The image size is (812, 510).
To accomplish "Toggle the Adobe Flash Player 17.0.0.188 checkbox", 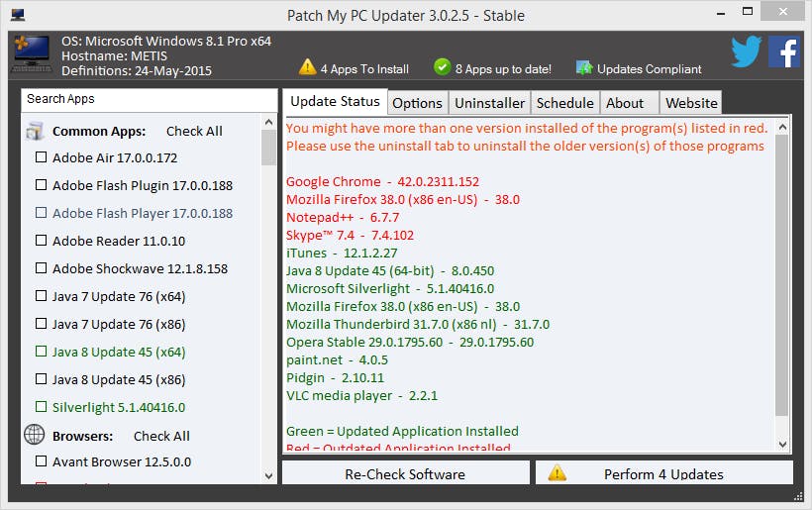I will [x=41, y=213].
